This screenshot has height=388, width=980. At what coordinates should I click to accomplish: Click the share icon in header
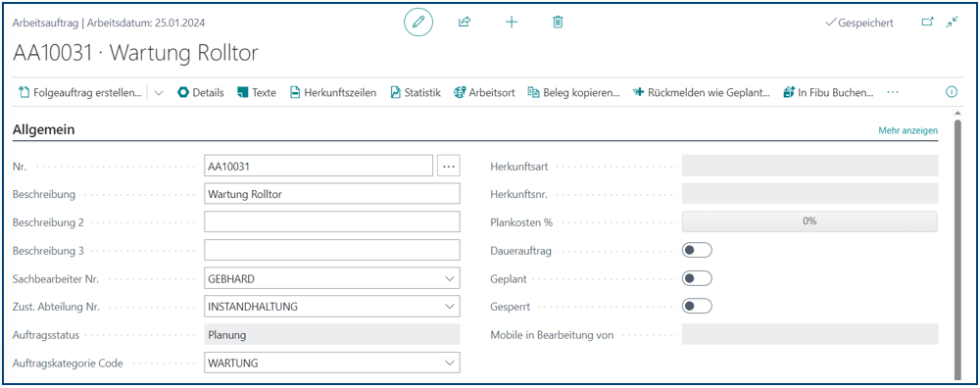point(464,23)
